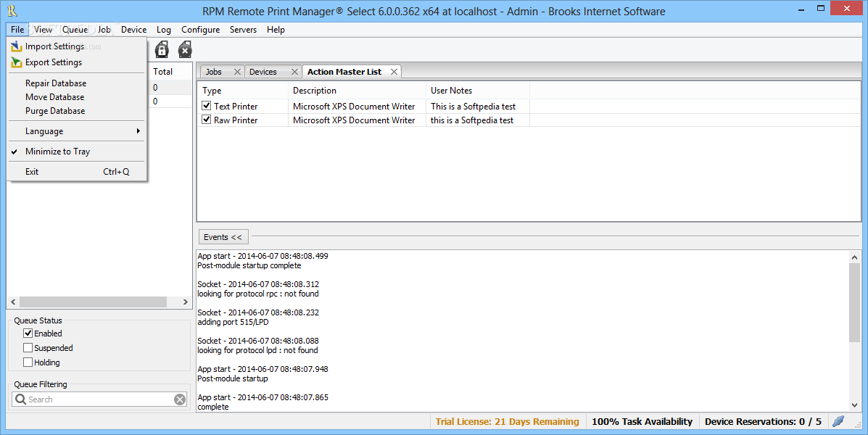Click the 'adding port 515/LPD' log line
This screenshot has height=435, width=868.
point(233,322)
